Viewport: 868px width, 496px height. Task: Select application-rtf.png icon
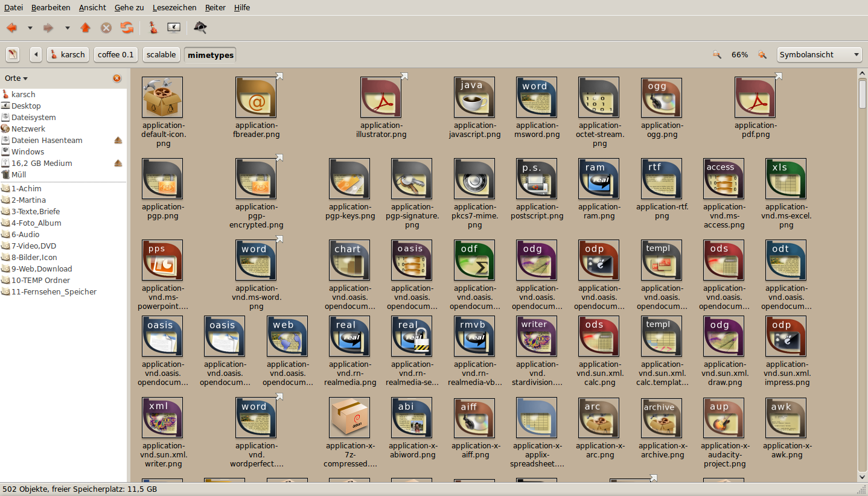[x=662, y=179]
